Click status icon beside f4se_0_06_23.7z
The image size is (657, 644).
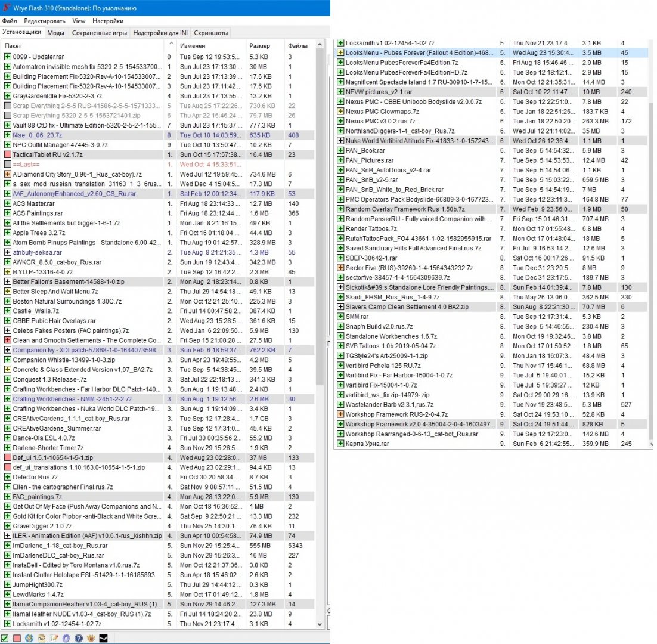click(7, 135)
